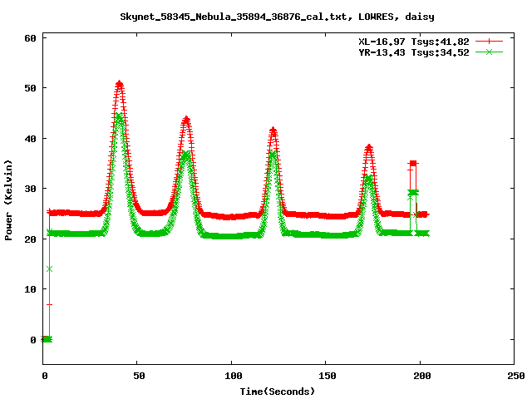Viewport: 532px width, 399px height.
Task: Click the x-axis tick label 250
Action: click(x=515, y=376)
